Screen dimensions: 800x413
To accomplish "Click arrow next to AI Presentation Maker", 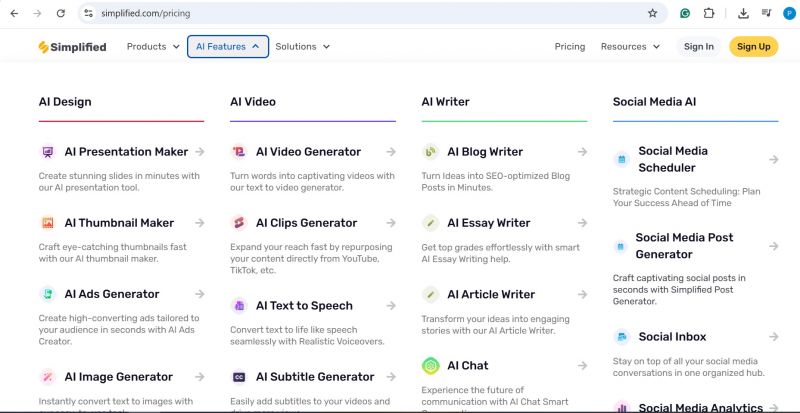I will tap(199, 152).
